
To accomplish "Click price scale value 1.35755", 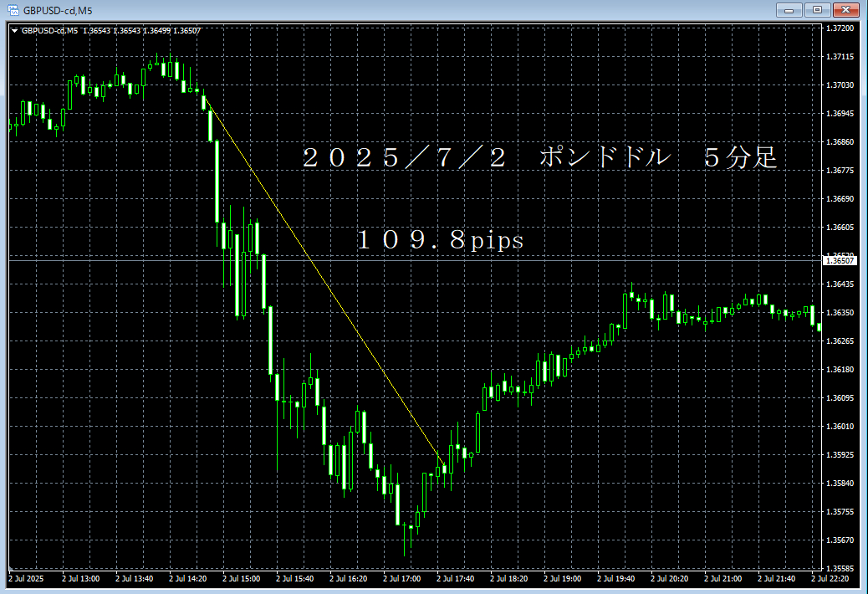I will [840, 511].
